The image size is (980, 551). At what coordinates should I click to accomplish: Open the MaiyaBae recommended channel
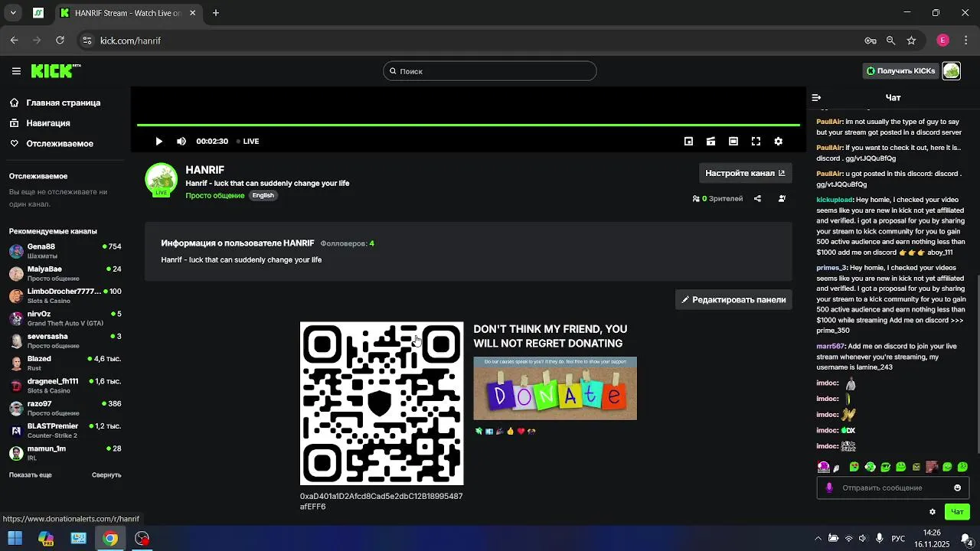(65, 274)
